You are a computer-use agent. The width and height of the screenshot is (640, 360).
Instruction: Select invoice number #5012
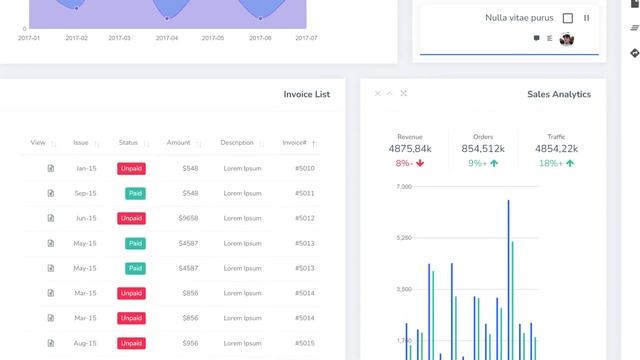tap(304, 218)
